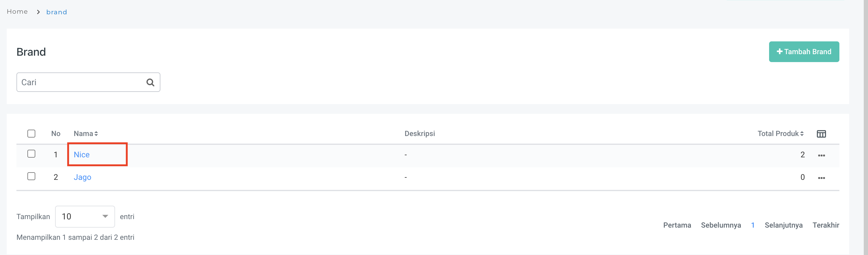The height and width of the screenshot is (255, 868).
Task: Go to Home in breadcrumb
Action: (x=17, y=12)
